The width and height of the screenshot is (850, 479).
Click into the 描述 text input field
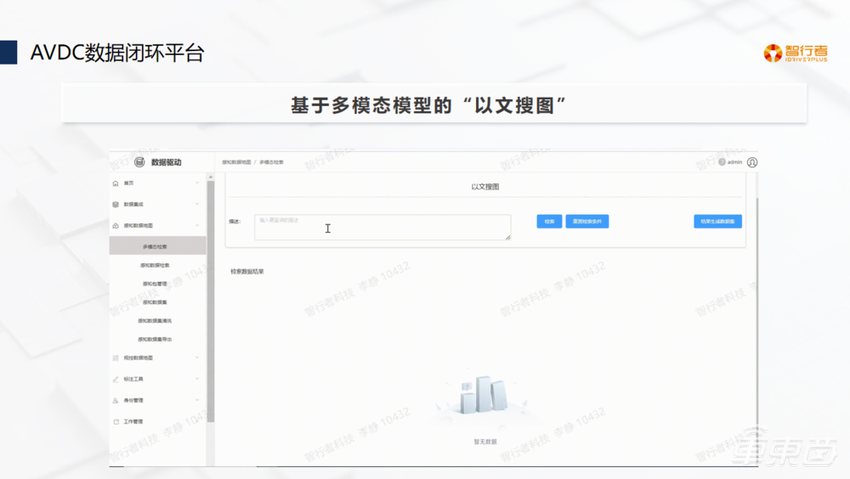[382, 227]
